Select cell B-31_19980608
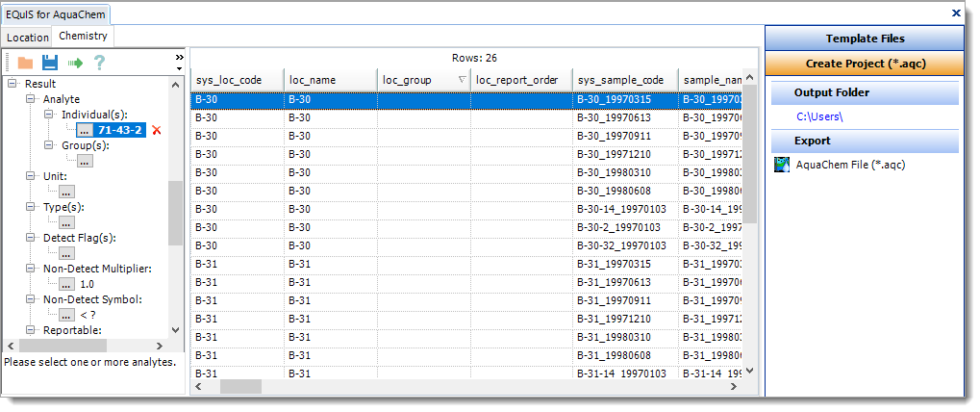Viewport: 980px width, 412px height. point(625,355)
